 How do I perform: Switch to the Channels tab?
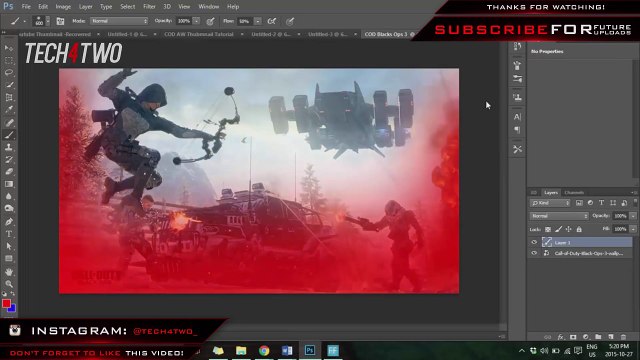pos(574,193)
